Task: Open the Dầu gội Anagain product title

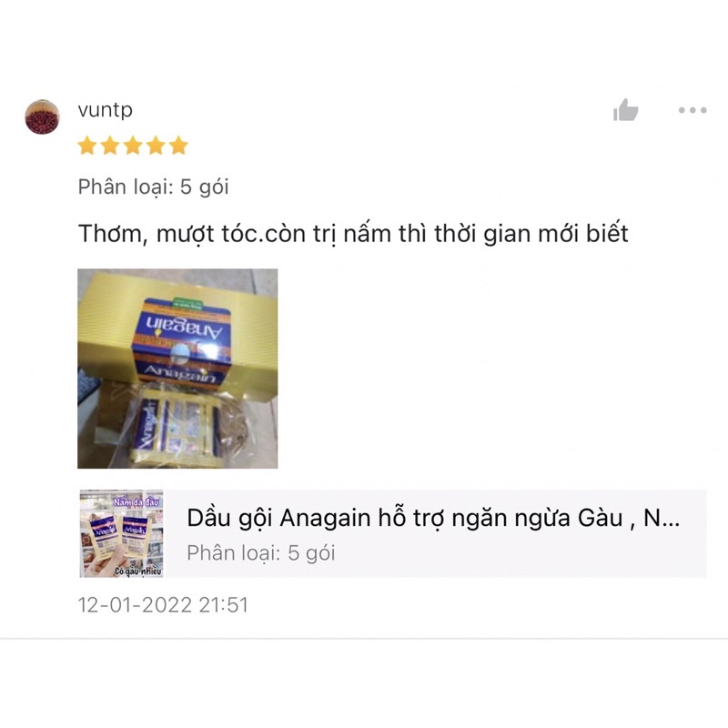Action: [x=433, y=518]
